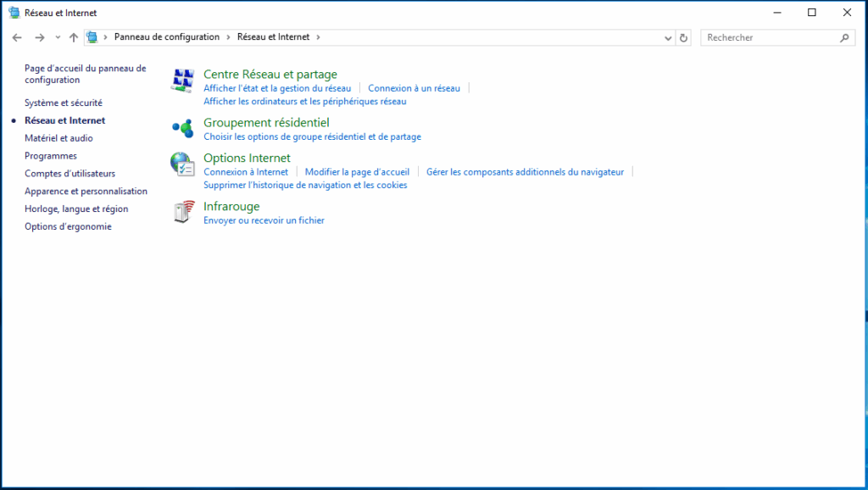Open recent locations dropdown arrow
Screen dimensions: 868x490
[x=58, y=37]
